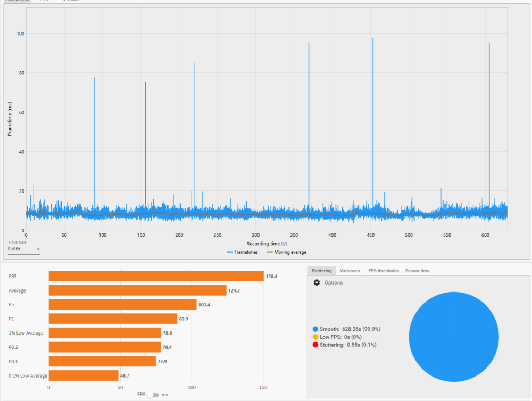Click the red Stuttering legend dot
Image resolution: width=532 pixels, height=401 pixels.
[315, 345]
